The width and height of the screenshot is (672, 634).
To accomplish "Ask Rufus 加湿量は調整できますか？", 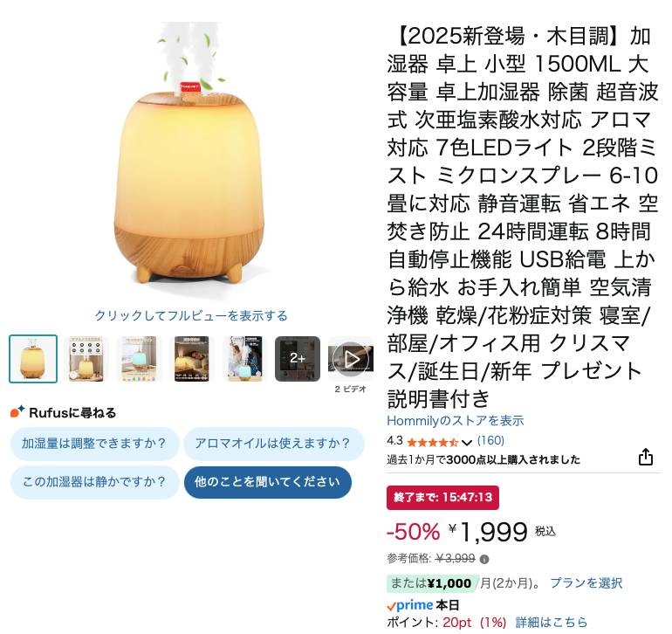I will 94,444.
